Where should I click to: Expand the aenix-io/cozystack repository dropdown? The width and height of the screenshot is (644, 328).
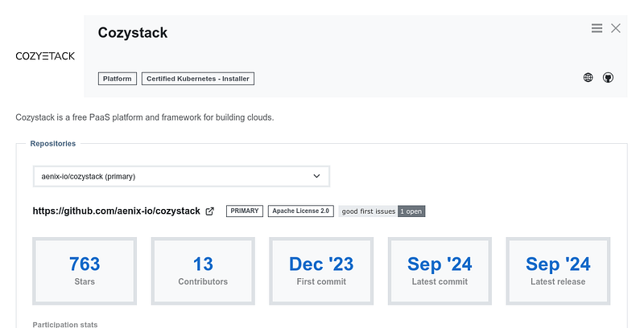(x=181, y=176)
